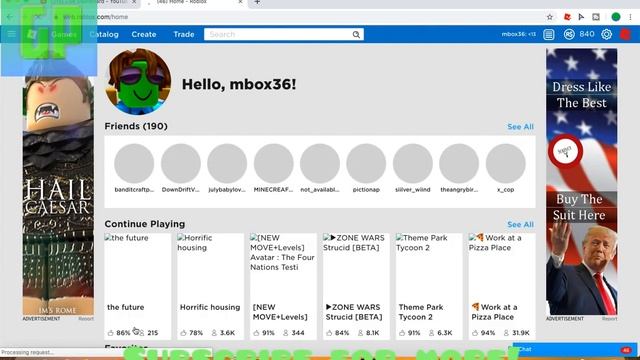Open the notifications feed icon
Image resolution: width=640 pixels, height=360 pixels.
[x=549, y=34]
